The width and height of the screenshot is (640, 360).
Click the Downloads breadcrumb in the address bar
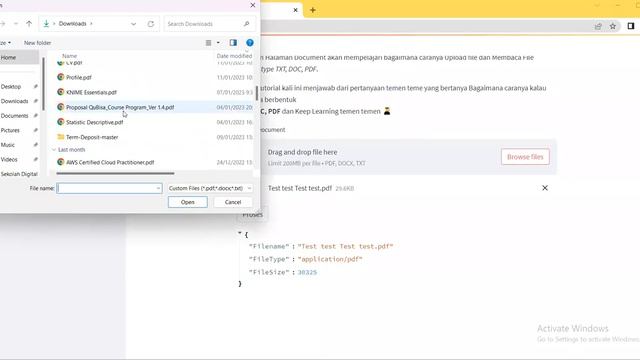(x=73, y=24)
